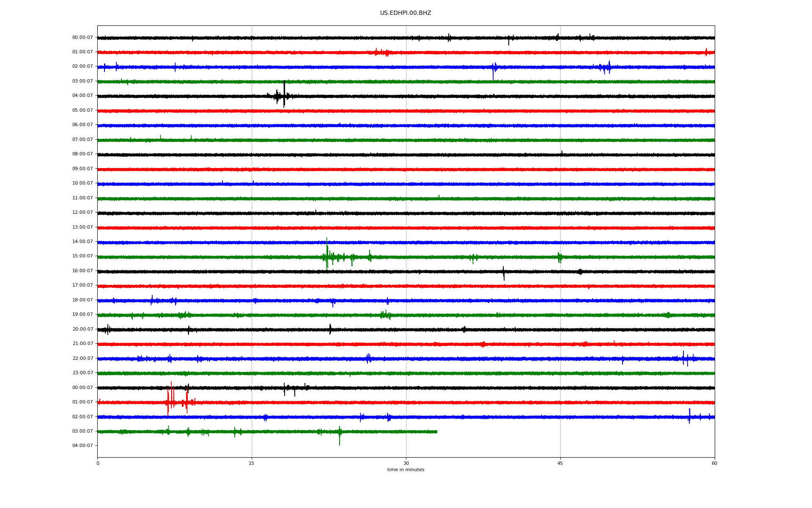Select the 14:00:07 time label

(x=82, y=242)
